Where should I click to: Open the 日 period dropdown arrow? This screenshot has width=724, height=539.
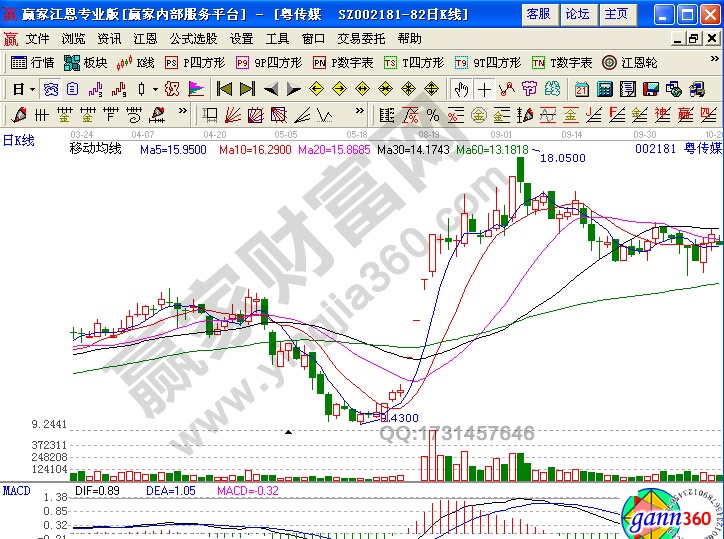pyautogui.click(x=31, y=88)
